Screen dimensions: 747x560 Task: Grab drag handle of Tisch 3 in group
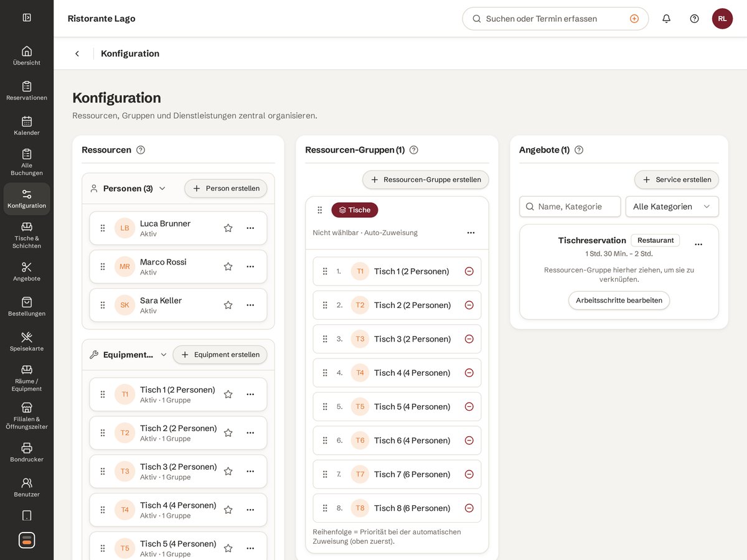point(325,339)
